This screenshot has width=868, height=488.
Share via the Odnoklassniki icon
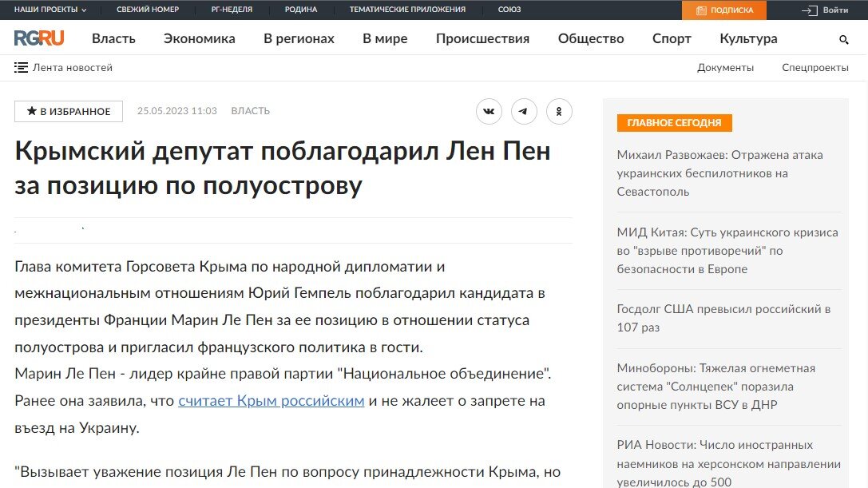click(559, 111)
